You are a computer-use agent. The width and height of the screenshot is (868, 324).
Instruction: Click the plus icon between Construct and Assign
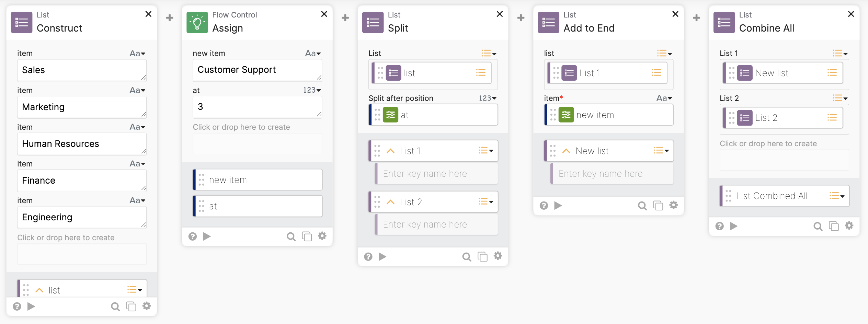pos(170,18)
